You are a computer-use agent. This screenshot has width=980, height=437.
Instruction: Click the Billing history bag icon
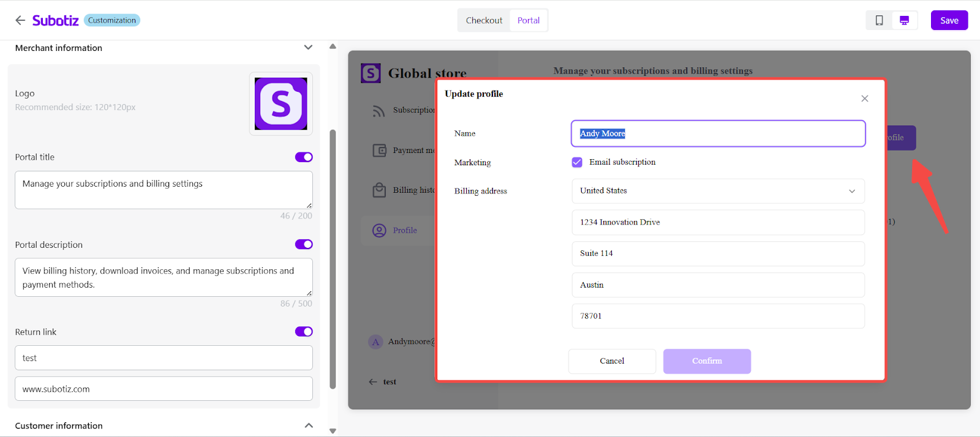(x=380, y=190)
